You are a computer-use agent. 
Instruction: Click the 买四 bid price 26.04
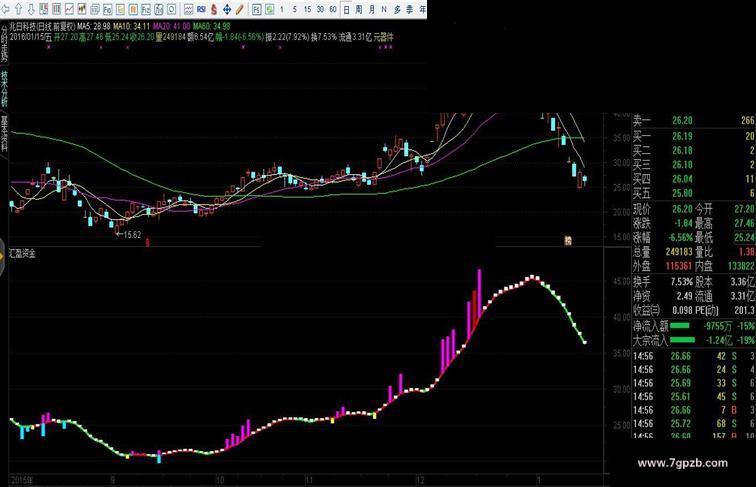682,179
